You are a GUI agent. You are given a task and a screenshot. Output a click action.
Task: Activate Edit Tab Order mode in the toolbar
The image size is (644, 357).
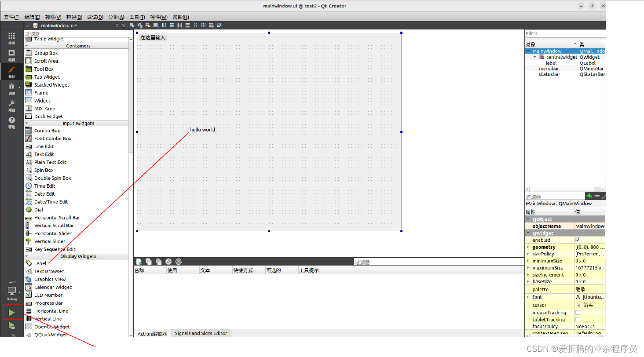[156, 25]
